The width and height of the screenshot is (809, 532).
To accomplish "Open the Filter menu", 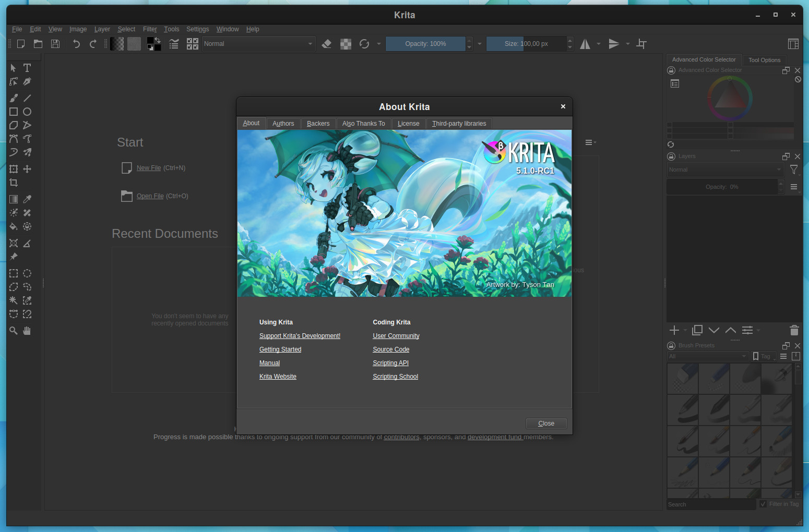I will point(150,29).
